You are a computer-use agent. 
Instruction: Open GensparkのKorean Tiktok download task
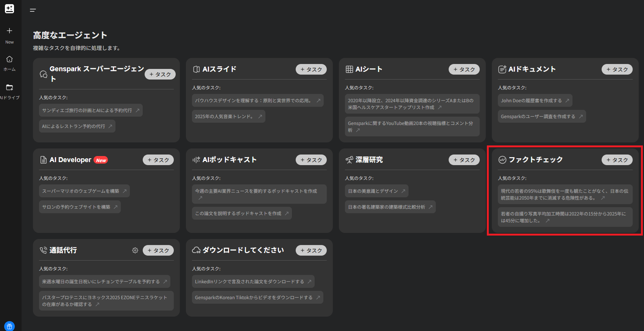pos(257,297)
